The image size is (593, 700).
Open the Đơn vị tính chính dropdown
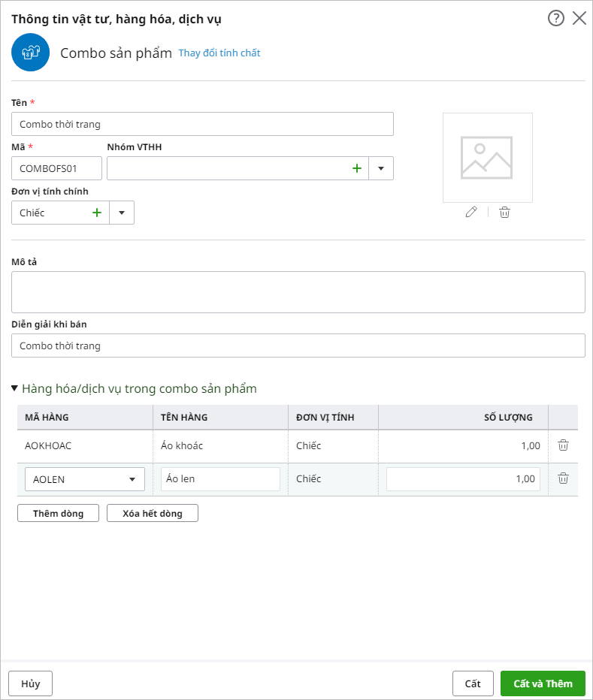click(122, 213)
